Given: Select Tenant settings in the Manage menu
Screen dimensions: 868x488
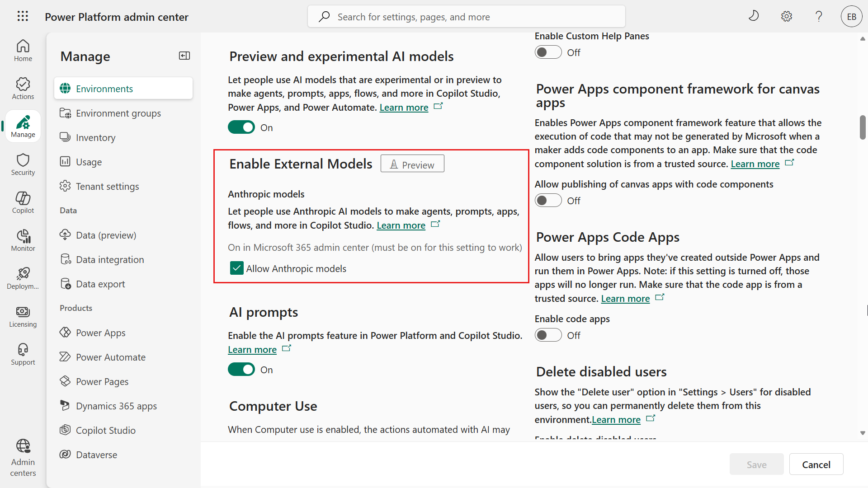Looking at the screenshot, I should [x=107, y=186].
